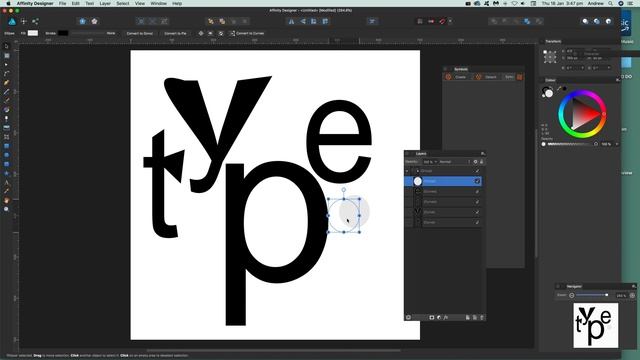Click the white Fill colour swatch
The width and height of the screenshot is (640, 360).
coord(33,33)
